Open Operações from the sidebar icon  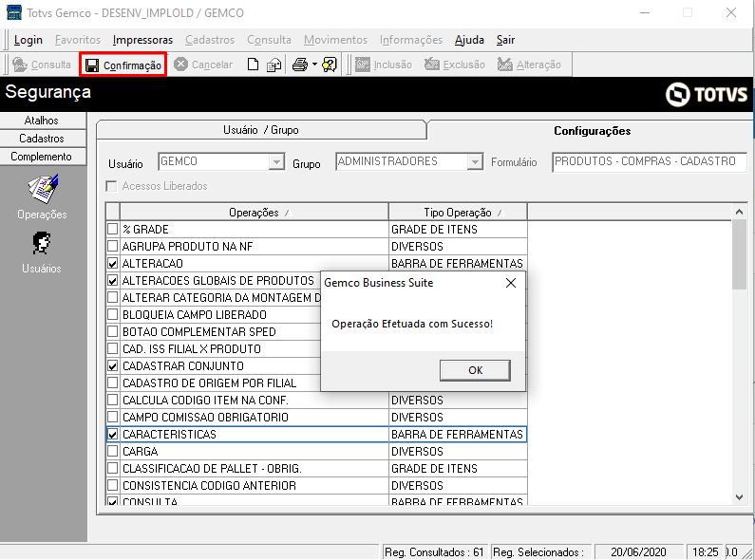[x=43, y=189]
